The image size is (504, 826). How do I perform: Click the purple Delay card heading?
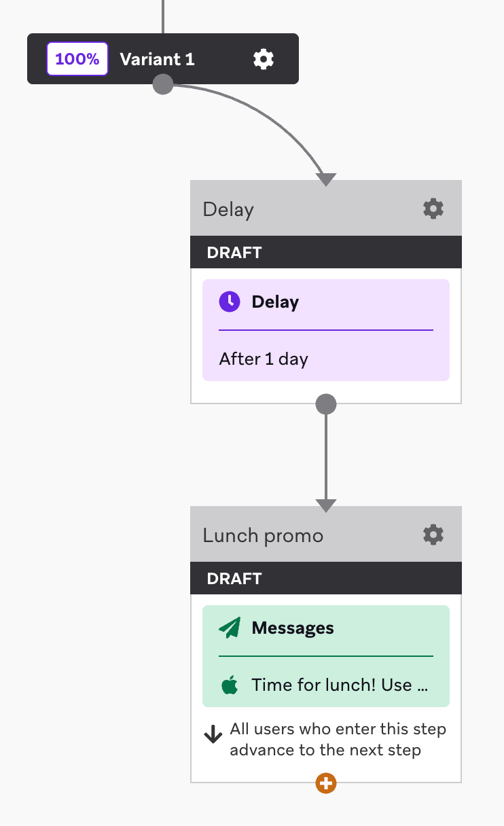(275, 302)
